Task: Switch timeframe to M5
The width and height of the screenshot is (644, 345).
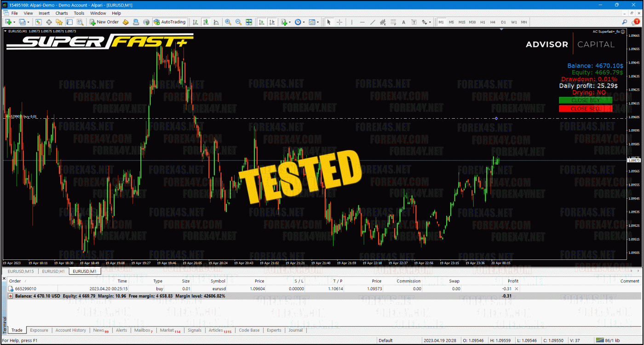Action: 451,22
